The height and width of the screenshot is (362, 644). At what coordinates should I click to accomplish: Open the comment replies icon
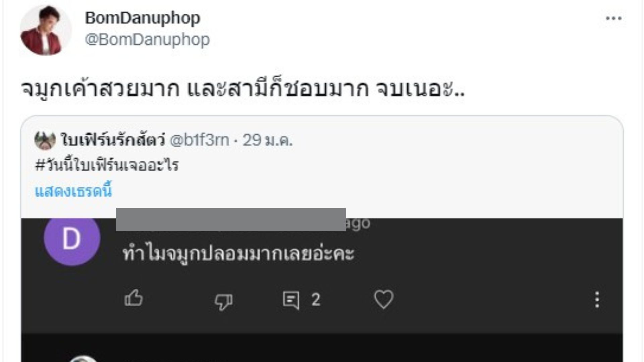tap(291, 300)
